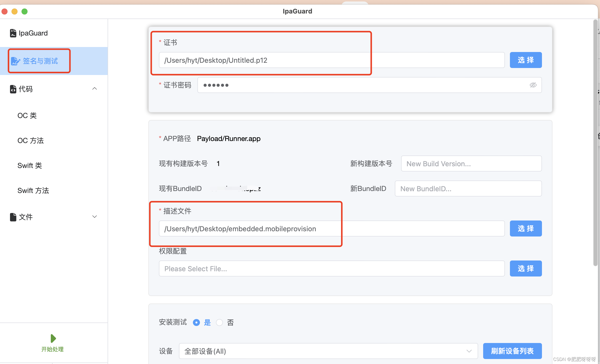Screen dimensions: 600x364
Task: Click the certificate password field
Action: point(370,85)
